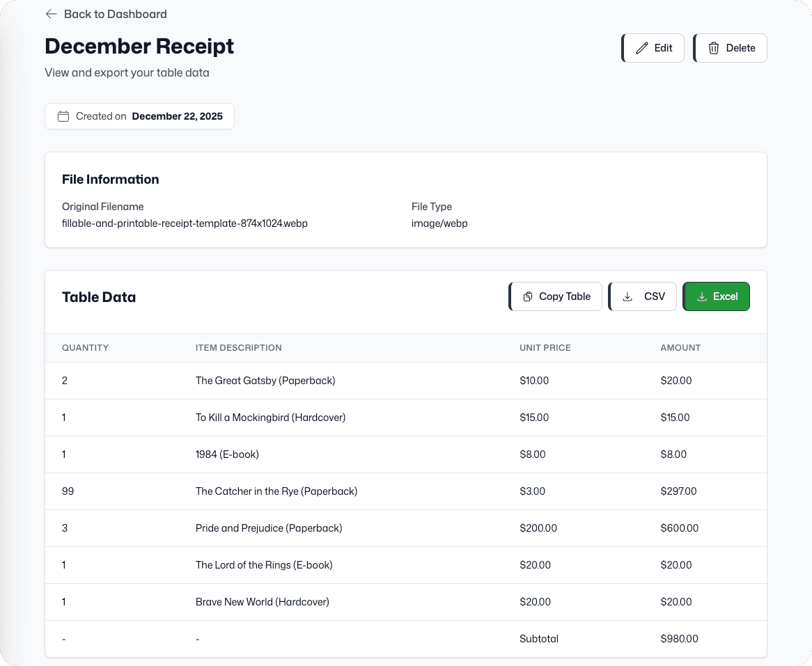The height and width of the screenshot is (666, 812).
Task: Download the table as CSV
Action: coord(643,296)
